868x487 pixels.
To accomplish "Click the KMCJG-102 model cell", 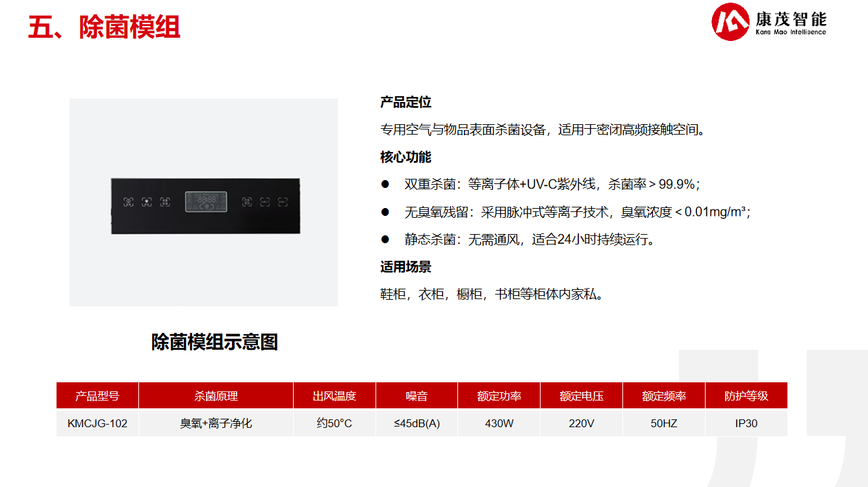I will (97, 423).
